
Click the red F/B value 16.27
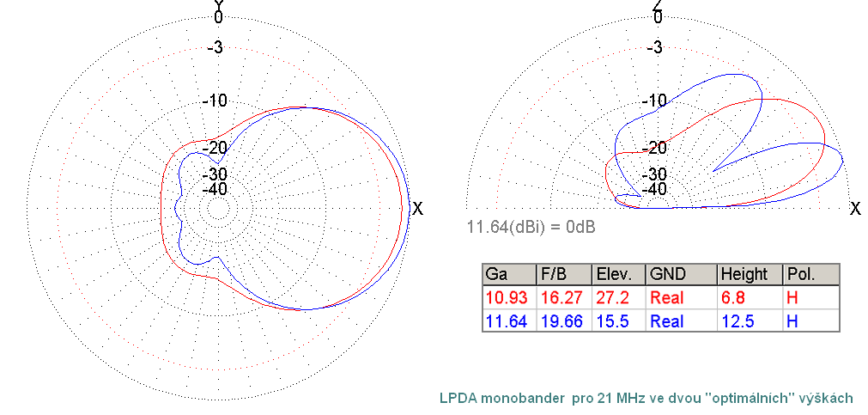(x=558, y=297)
